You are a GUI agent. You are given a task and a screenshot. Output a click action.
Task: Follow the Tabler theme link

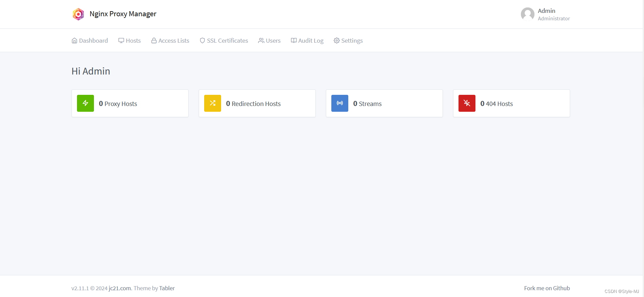[167, 288]
